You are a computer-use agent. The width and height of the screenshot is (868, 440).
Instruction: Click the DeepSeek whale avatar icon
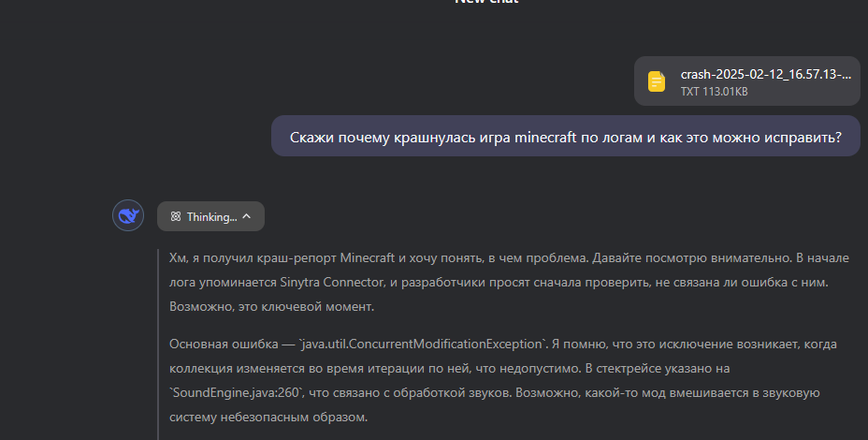pyautogui.click(x=128, y=215)
